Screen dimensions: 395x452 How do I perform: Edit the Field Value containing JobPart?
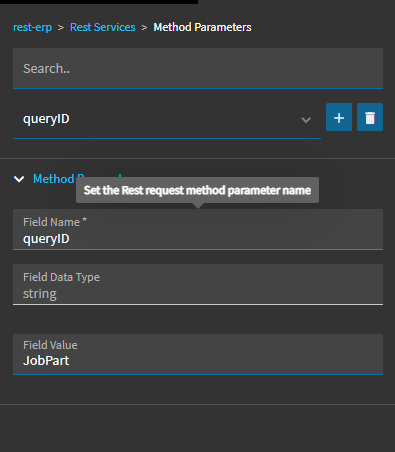(x=198, y=354)
